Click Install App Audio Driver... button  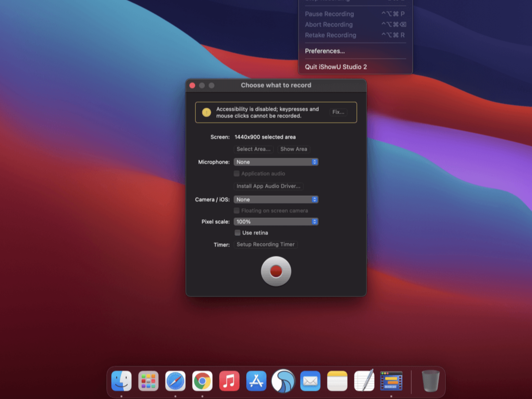coord(268,186)
